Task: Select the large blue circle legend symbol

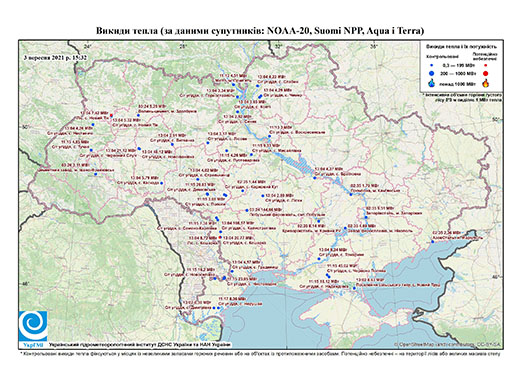Action: (x=432, y=73)
